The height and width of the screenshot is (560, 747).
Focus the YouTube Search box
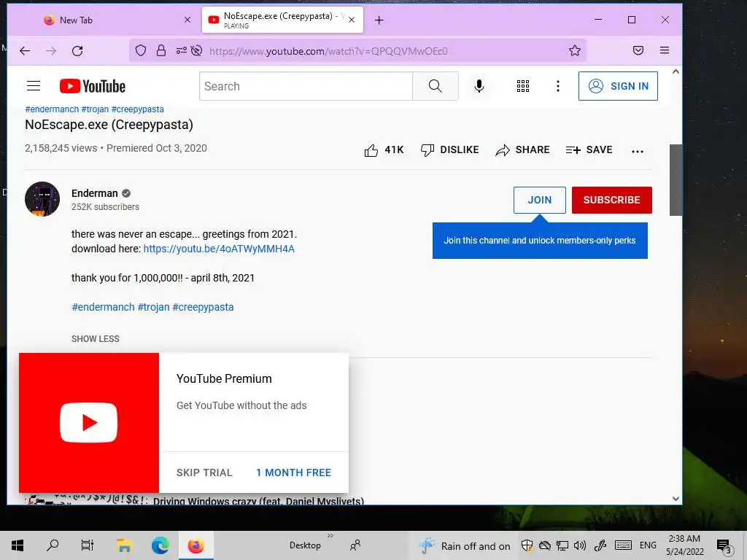(306, 86)
